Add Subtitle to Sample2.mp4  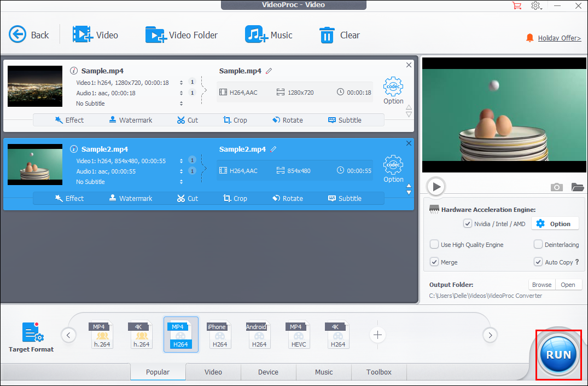point(345,198)
